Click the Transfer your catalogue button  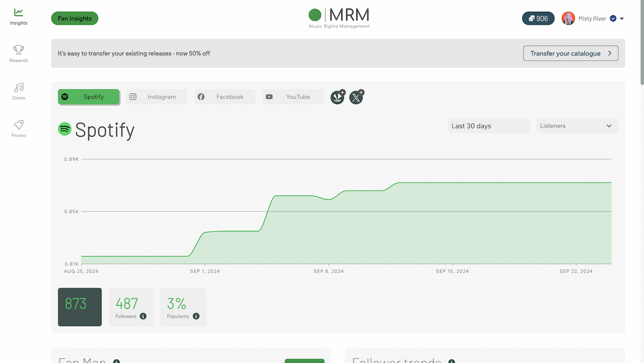point(570,53)
